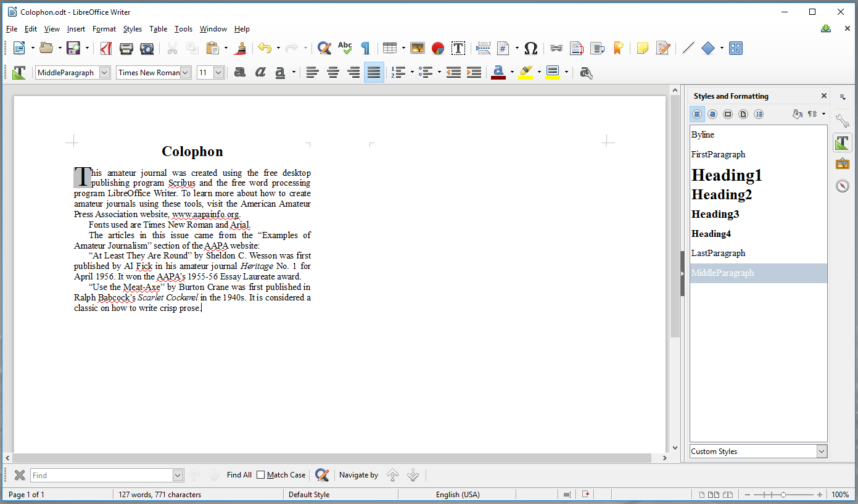Click the Find All button
The image size is (858, 504).
[239, 475]
